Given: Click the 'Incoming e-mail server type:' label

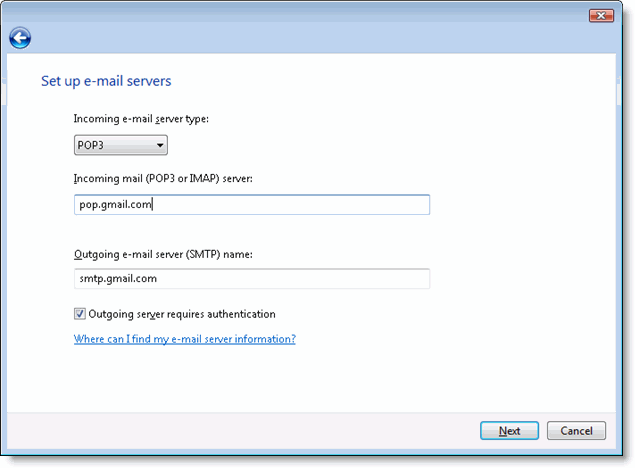Looking at the screenshot, I should [x=147, y=119].
